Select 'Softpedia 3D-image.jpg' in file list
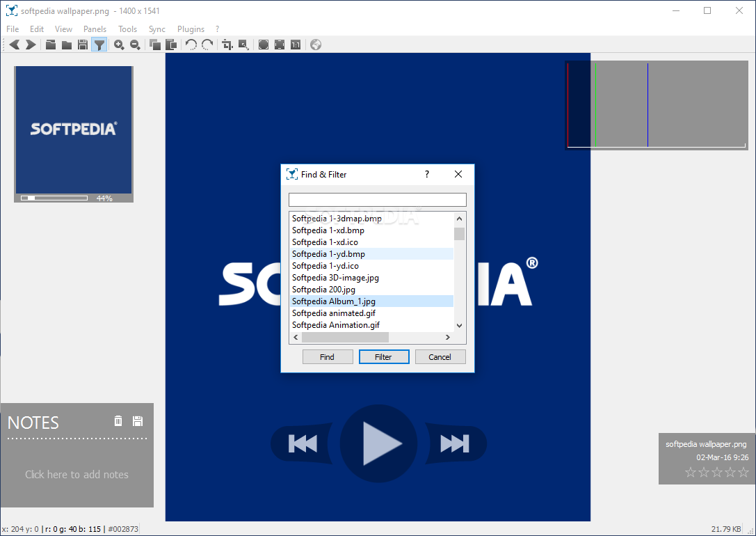Image resolution: width=756 pixels, height=536 pixels. coord(371,278)
